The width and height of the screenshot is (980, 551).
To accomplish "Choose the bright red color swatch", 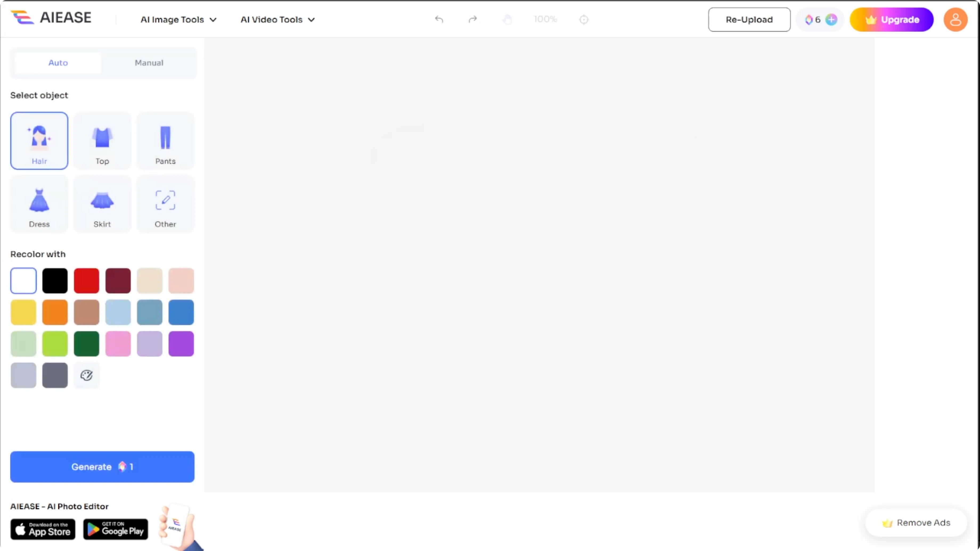I will click(x=86, y=281).
